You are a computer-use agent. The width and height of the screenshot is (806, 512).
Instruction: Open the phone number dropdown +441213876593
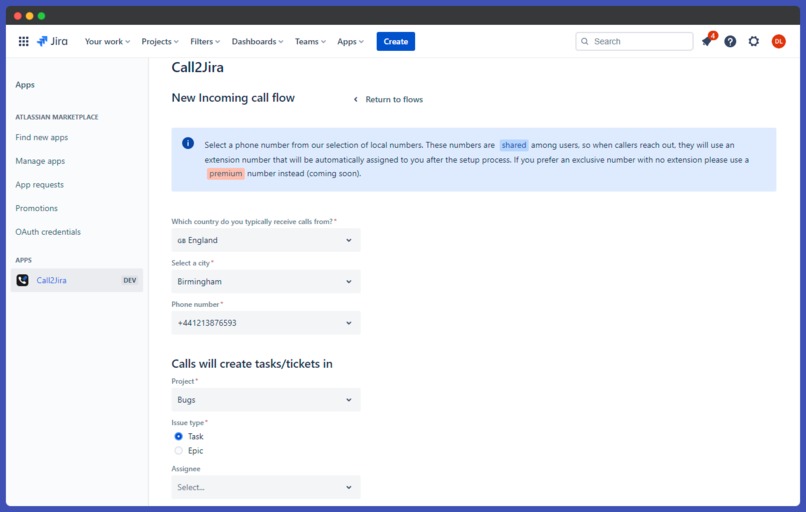point(266,323)
